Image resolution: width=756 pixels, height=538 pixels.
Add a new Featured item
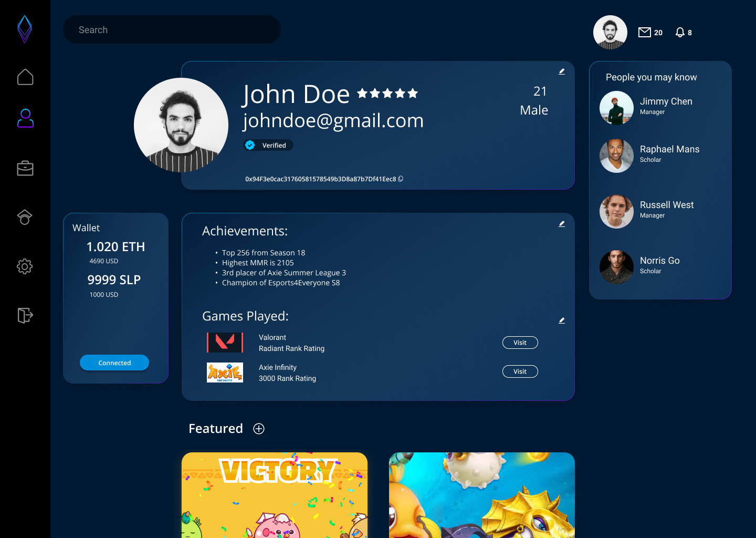coord(259,429)
